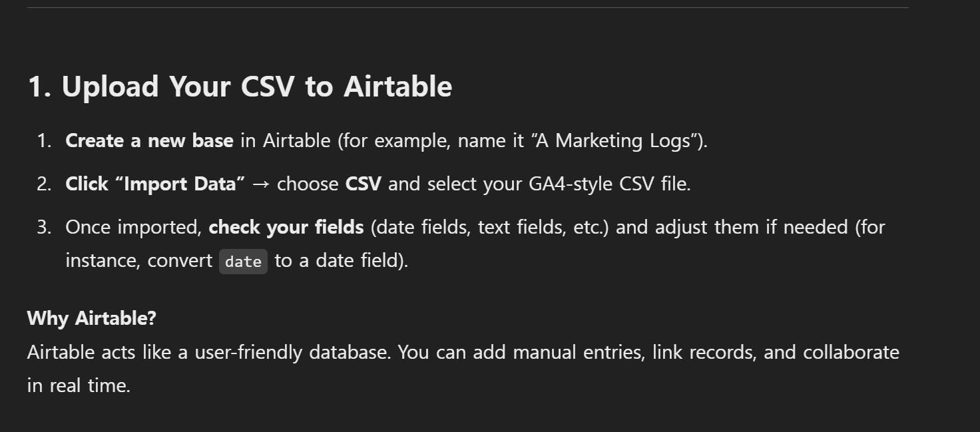Click the word "collaborate" in the paragraph
Image resolution: width=980 pixels, height=432 pixels.
tap(851, 351)
